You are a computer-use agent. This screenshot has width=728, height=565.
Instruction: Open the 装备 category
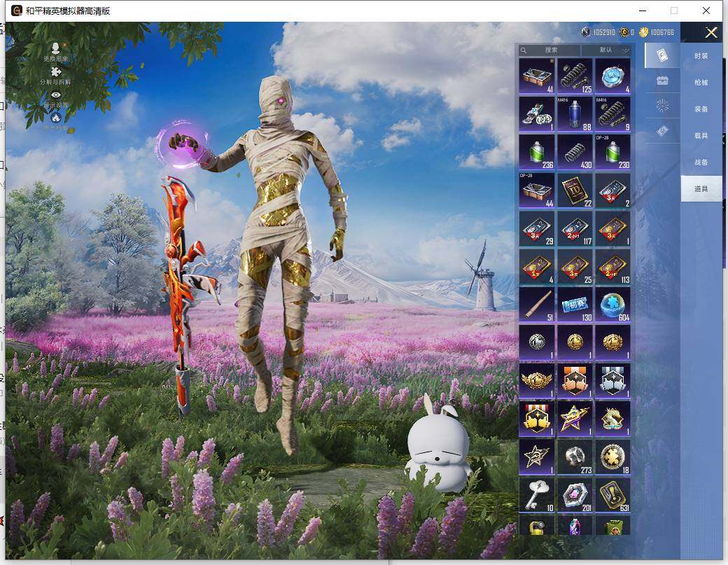[701, 109]
